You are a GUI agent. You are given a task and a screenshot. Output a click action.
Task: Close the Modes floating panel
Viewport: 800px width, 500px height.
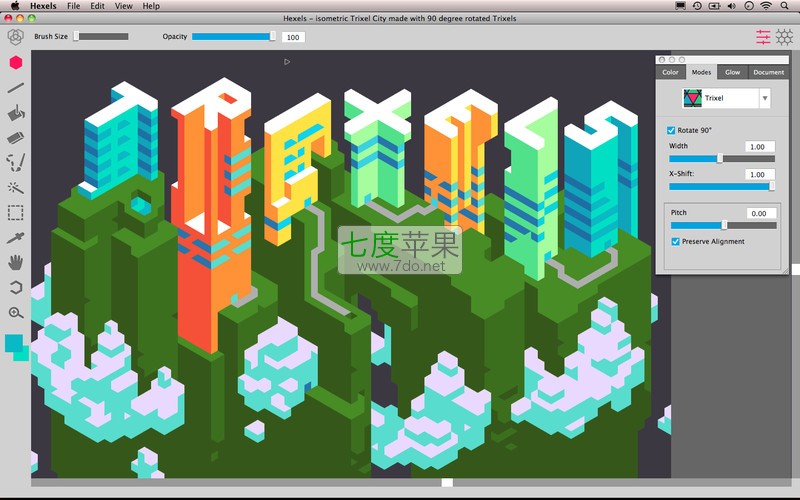pyautogui.click(x=662, y=60)
